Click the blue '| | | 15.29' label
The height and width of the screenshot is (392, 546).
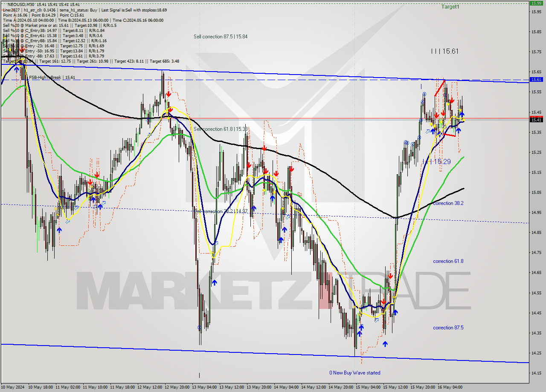tap(436, 162)
